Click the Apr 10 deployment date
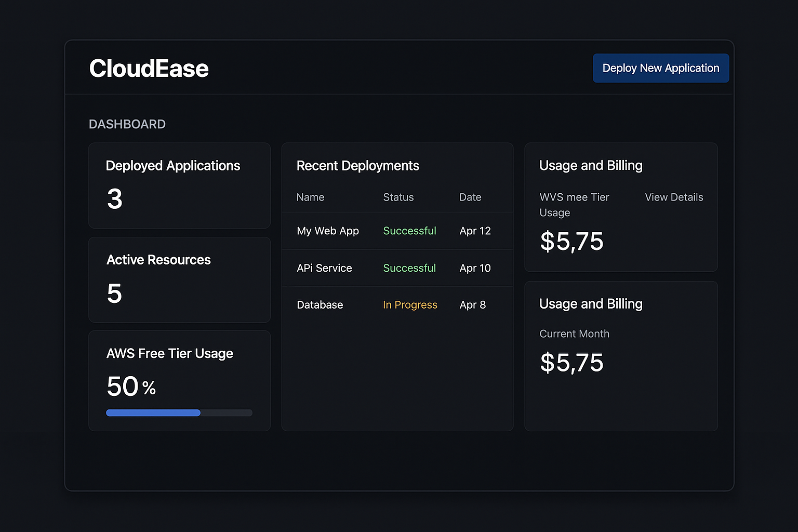 pos(475,268)
